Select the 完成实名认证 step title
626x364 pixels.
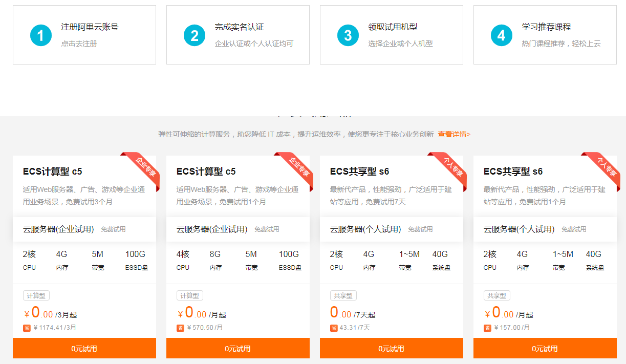coord(239,27)
